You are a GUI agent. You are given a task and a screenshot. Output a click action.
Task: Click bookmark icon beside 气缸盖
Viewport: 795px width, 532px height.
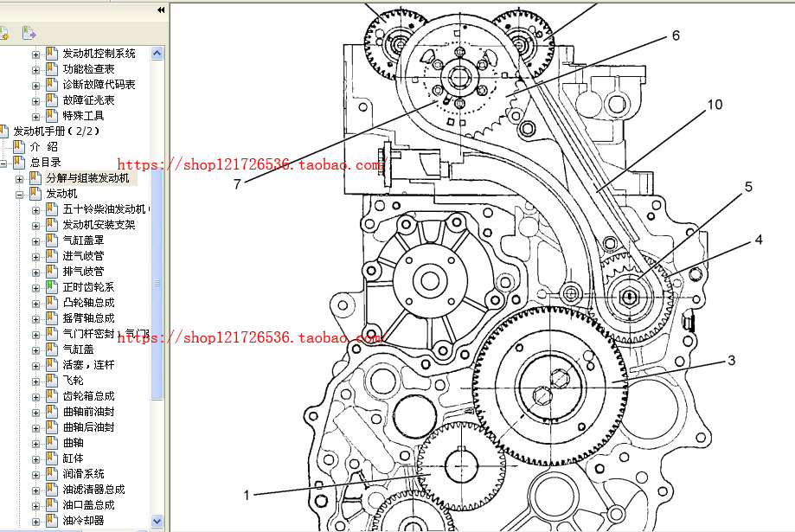pos(52,349)
